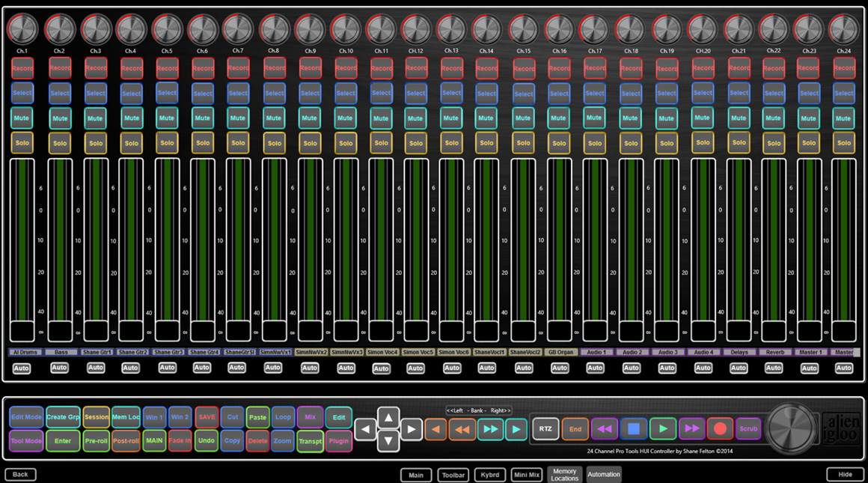Click the Edit Mode button

point(26,417)
